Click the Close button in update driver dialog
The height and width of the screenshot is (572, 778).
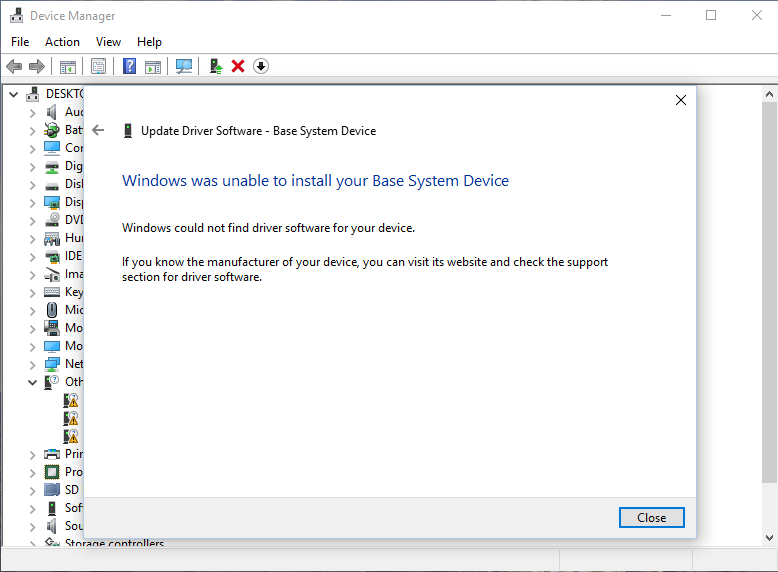[x=651, y=517]
